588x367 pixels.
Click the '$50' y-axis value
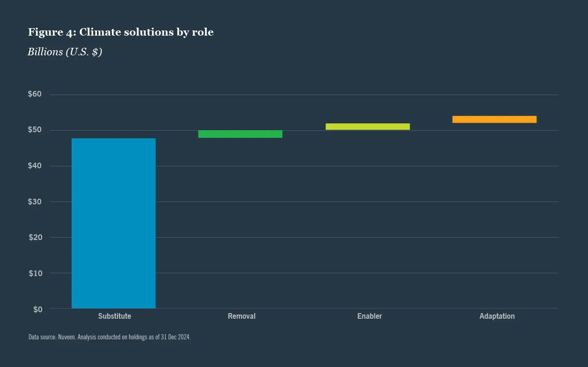35,130
